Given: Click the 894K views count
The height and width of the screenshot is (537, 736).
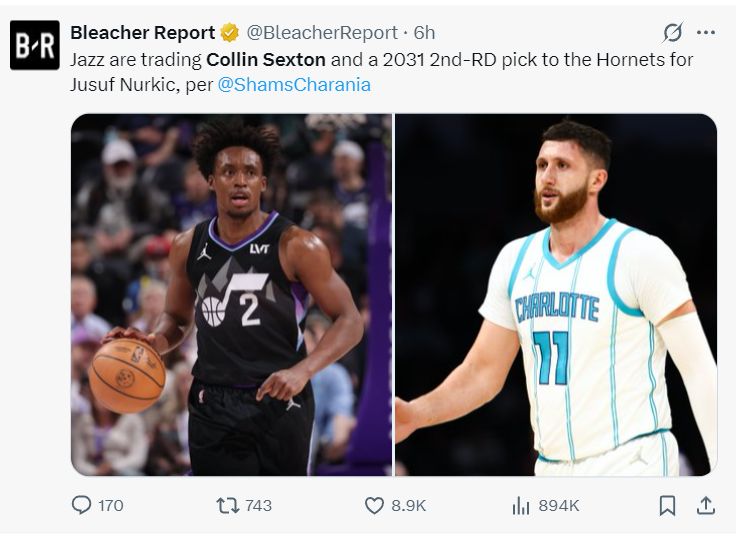Looking at the screenshot, I should 559,505.
